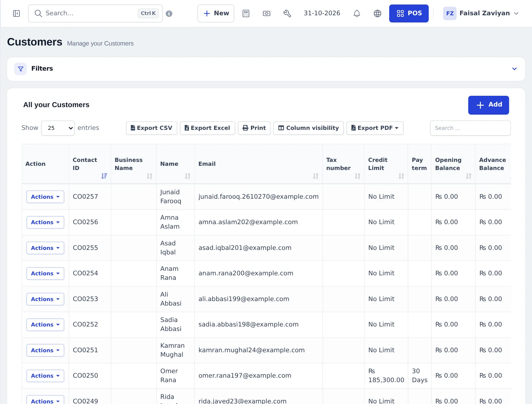Image resolution: width=532 pixels, height=404 pixels.
Task: Sort by Tax number column arrows
Action: pyautogui.click(x=357, y=176)
